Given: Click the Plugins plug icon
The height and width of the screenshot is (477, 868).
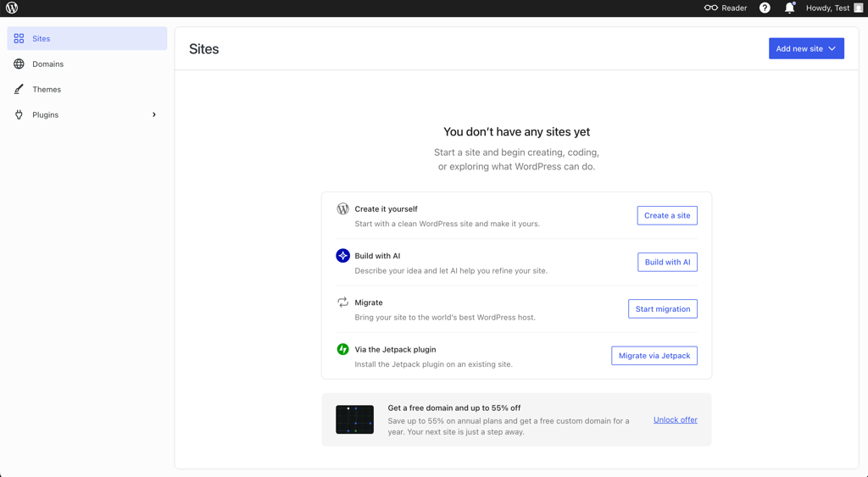Looking at the screenshot, I should click(x=19, y=114).
